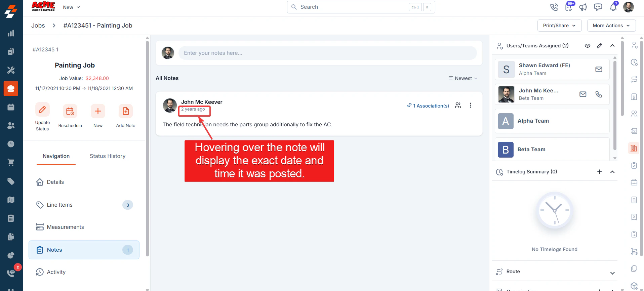
Task: Open the Newest sort dropdown
Action: pyautogui.click(x=463, y=78)
